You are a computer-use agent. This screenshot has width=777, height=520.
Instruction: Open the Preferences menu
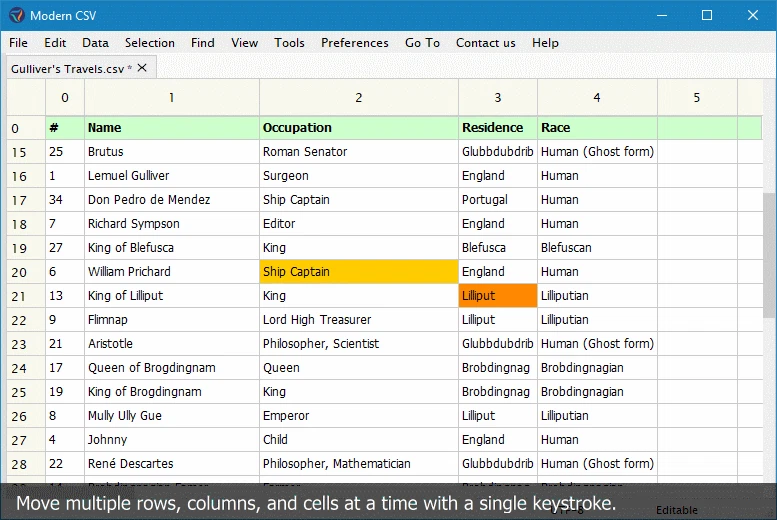click(x=355, y=43)
